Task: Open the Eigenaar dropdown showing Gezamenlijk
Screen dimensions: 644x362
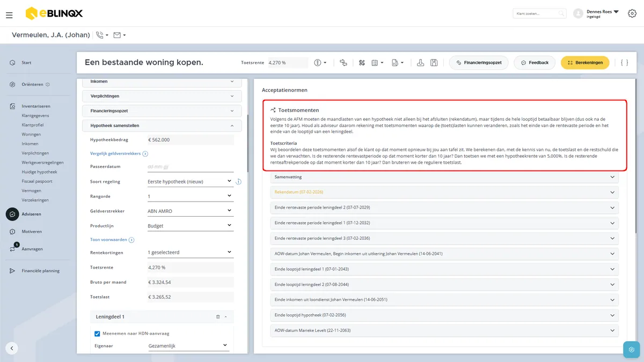Action: pos(190,346)
